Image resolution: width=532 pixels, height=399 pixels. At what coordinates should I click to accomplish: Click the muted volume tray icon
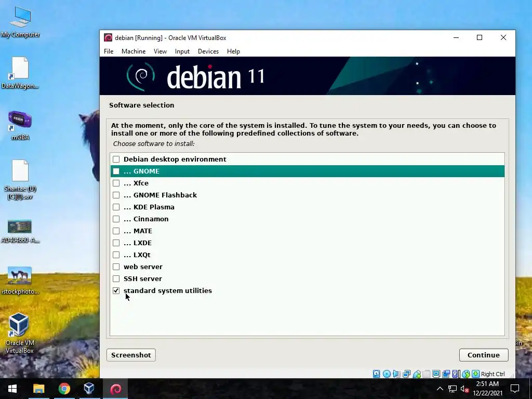(x=464, y=389)
